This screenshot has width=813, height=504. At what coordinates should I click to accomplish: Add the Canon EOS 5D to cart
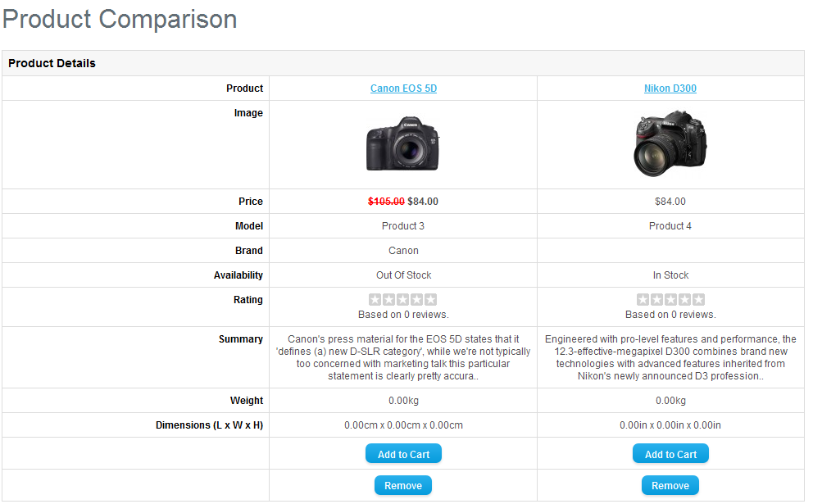click(403, 454)
